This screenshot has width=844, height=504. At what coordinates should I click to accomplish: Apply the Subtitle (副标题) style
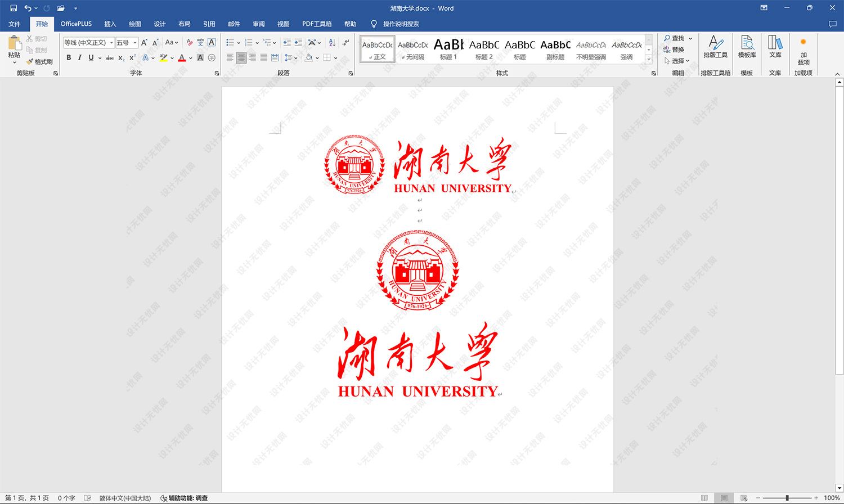tap(555, 49)
